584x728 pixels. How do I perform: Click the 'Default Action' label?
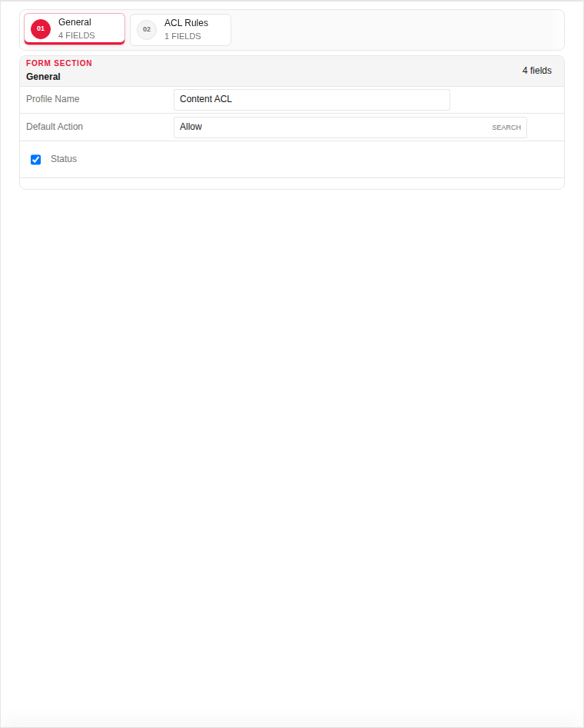55,127
